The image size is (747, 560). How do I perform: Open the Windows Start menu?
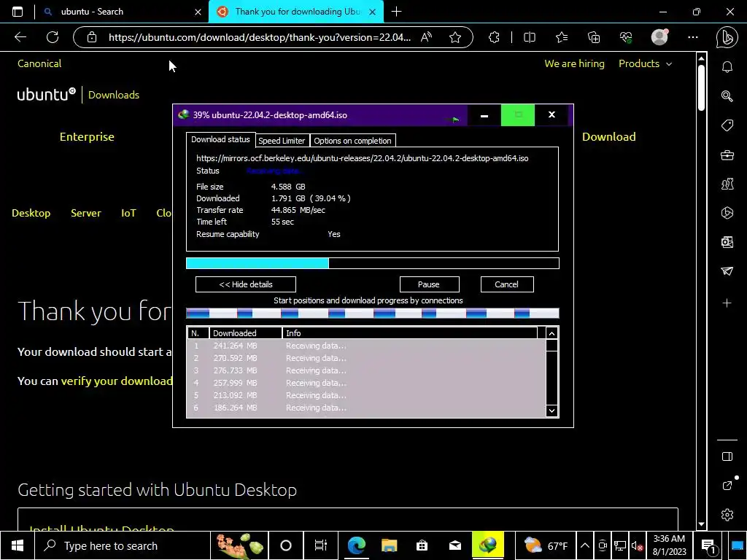point(18,545)
